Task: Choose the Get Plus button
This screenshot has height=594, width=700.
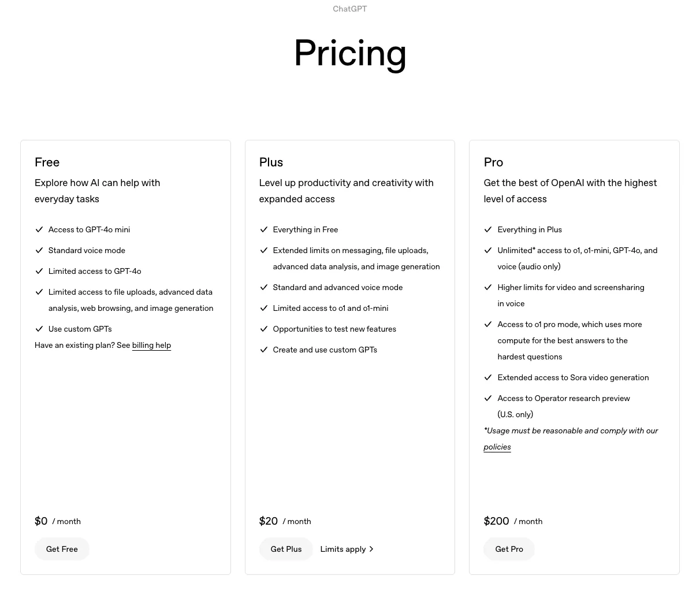Action: (x=286, y=549)
